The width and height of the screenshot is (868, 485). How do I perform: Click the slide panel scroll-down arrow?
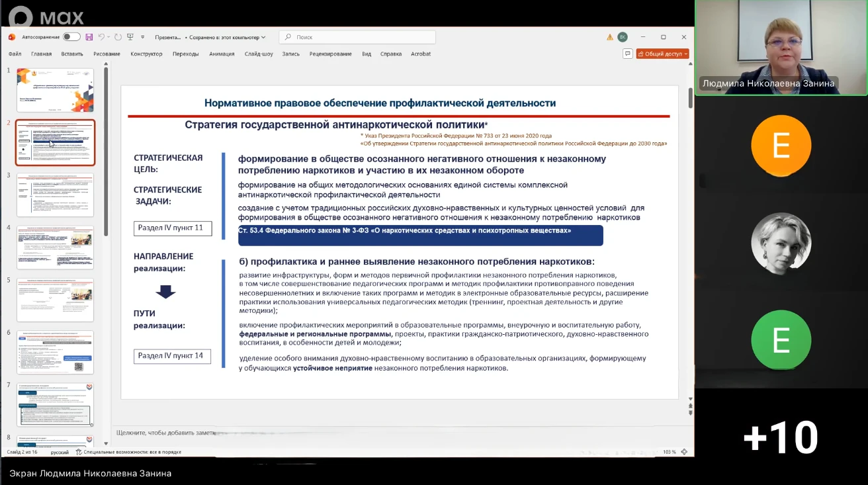pos(106,443)
